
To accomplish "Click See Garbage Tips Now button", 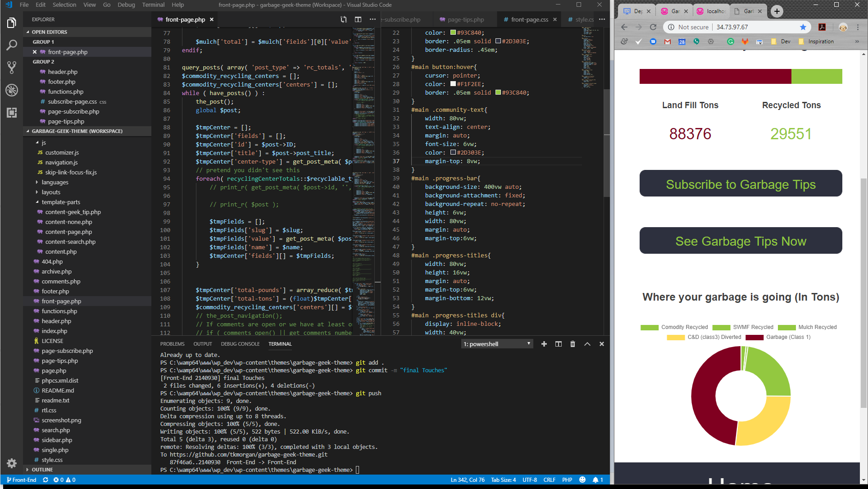I will (741, 241).
